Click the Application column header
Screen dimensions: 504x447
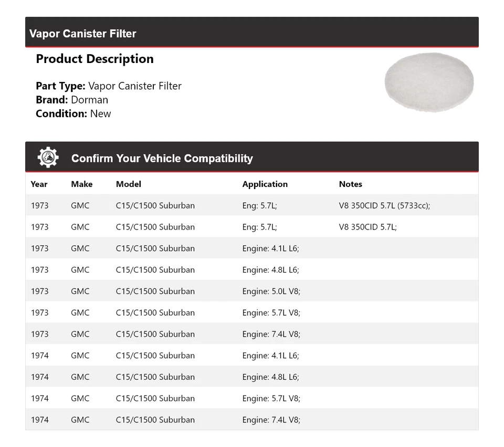coord(265,184)
